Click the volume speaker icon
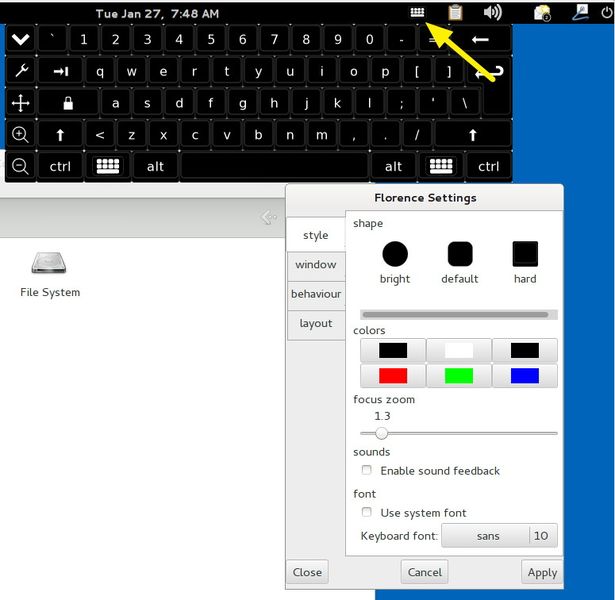Image resolution: width=615 pixels, height=600 pixels. (x=493, y=13)
